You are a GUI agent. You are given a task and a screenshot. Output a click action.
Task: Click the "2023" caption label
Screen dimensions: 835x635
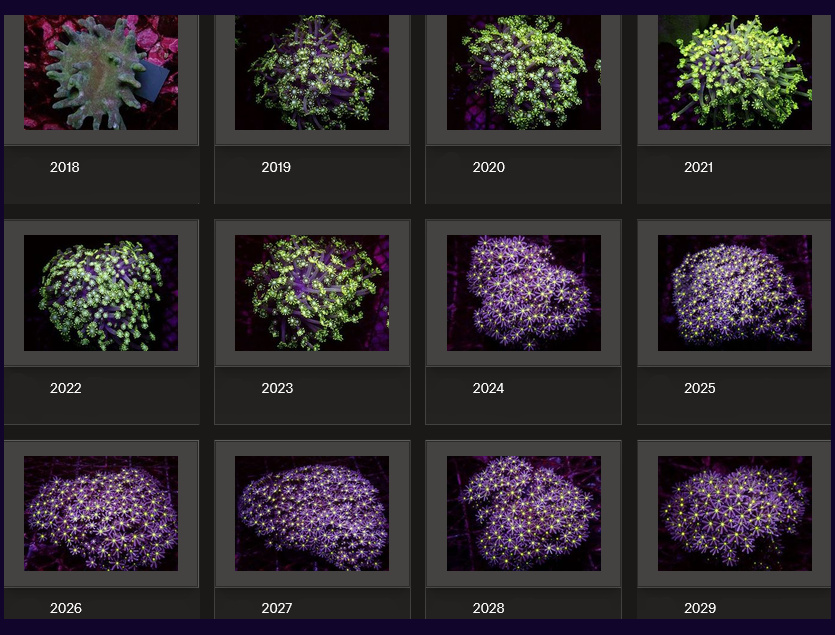[x=277, y=388]
